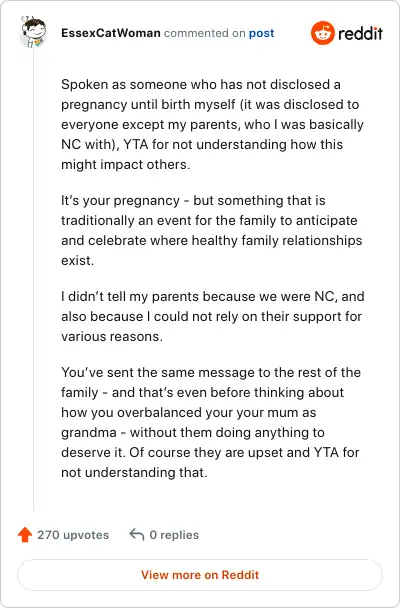The image size is (400, 608).
Task: Click the text "might impact others."
Action: point(126,164)
